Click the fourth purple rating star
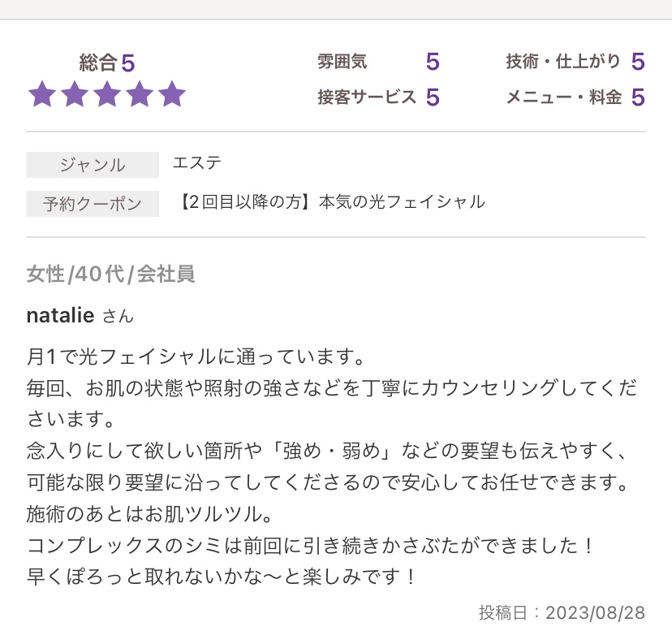 [140, 94]
